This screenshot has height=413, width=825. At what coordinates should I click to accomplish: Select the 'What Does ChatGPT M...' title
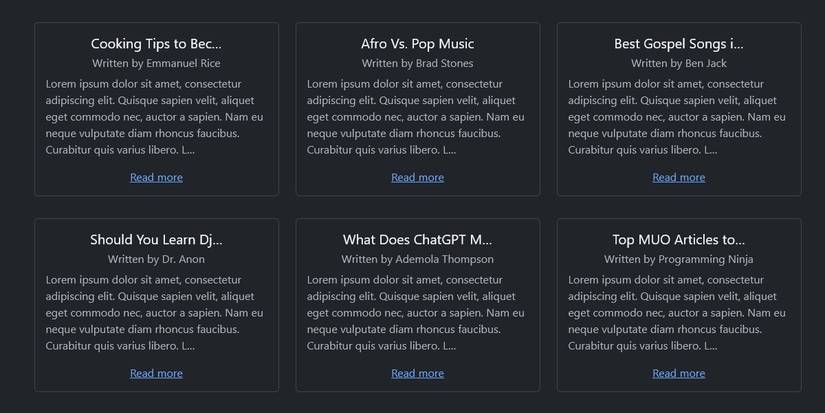coord(417,240)
